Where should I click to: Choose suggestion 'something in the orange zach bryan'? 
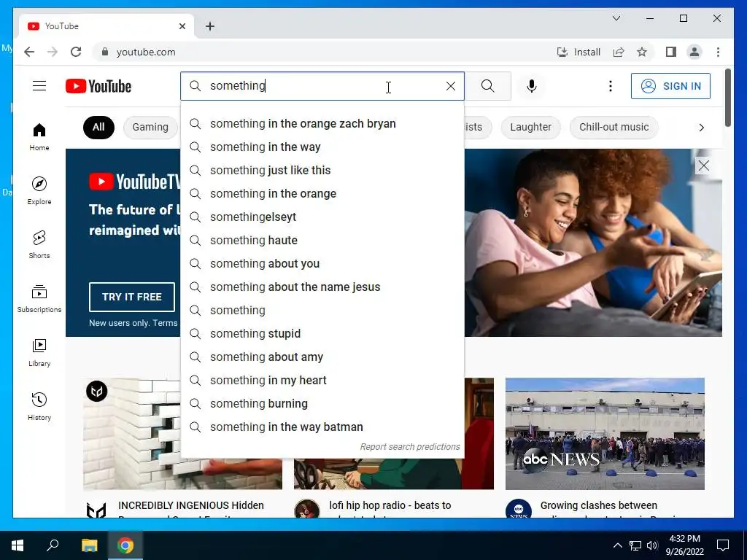[322, 124]
